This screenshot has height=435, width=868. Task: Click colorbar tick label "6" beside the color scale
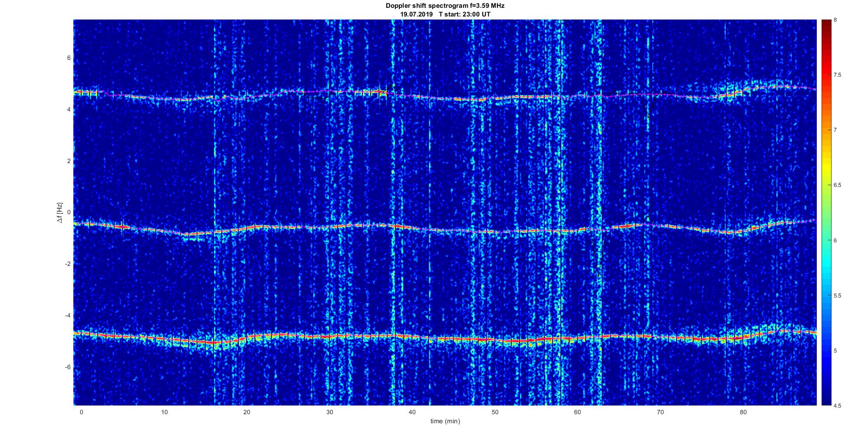tap(835, 240)
